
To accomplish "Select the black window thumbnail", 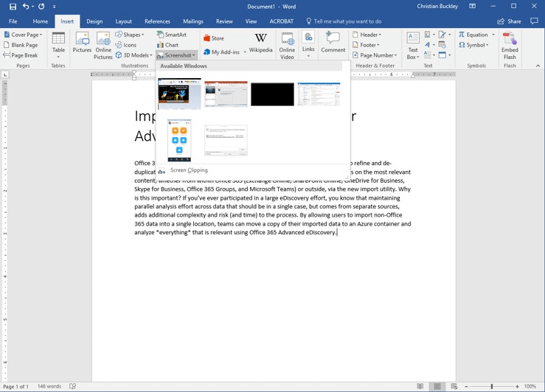I will pyautogui.click(x=272, y=94).
